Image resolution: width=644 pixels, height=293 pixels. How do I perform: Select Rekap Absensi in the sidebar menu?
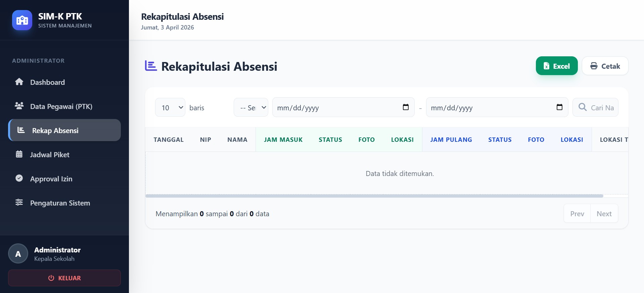[x=55, y=130]
